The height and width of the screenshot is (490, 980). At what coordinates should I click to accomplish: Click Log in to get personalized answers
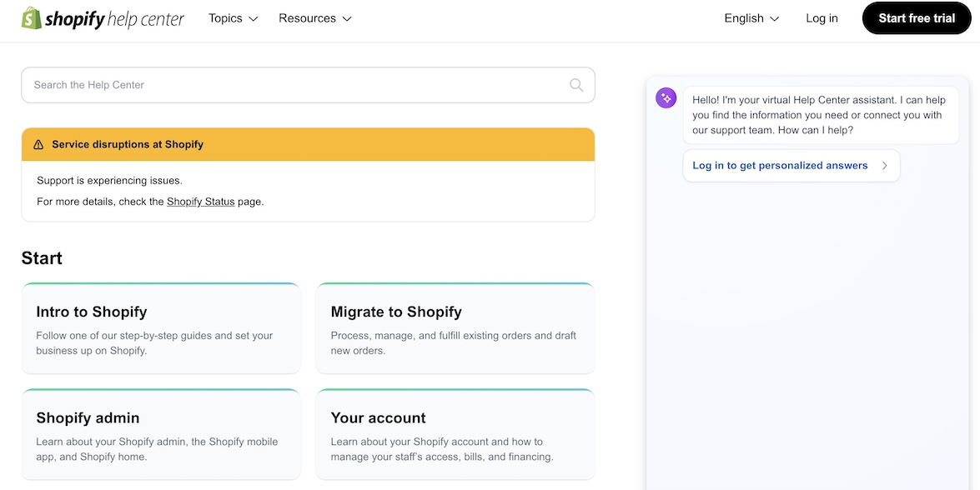coord(792,166)
